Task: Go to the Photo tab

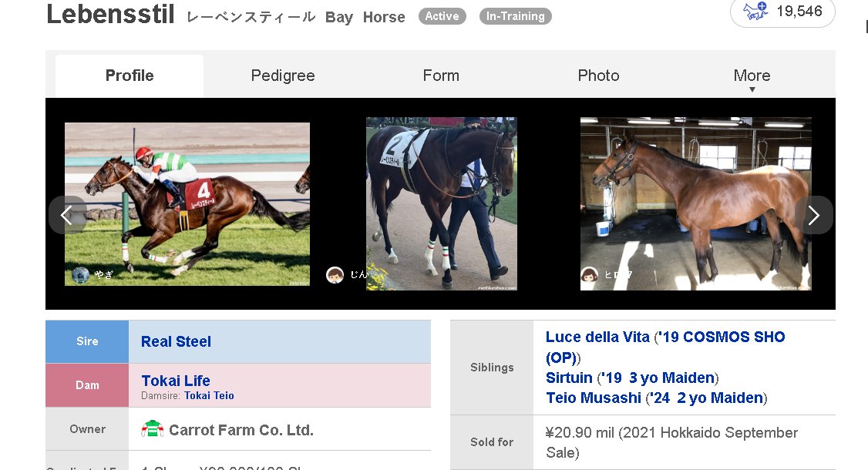Action: (x=598, y=76)
